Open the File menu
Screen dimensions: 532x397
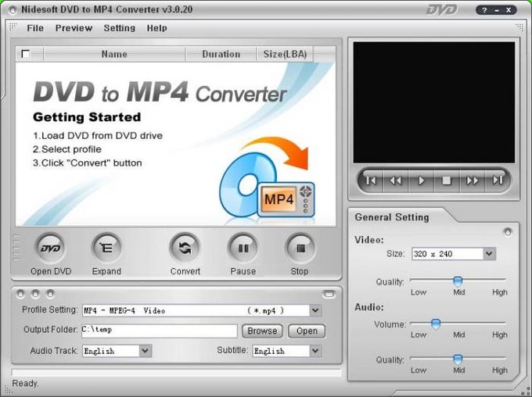coord(35,28)
